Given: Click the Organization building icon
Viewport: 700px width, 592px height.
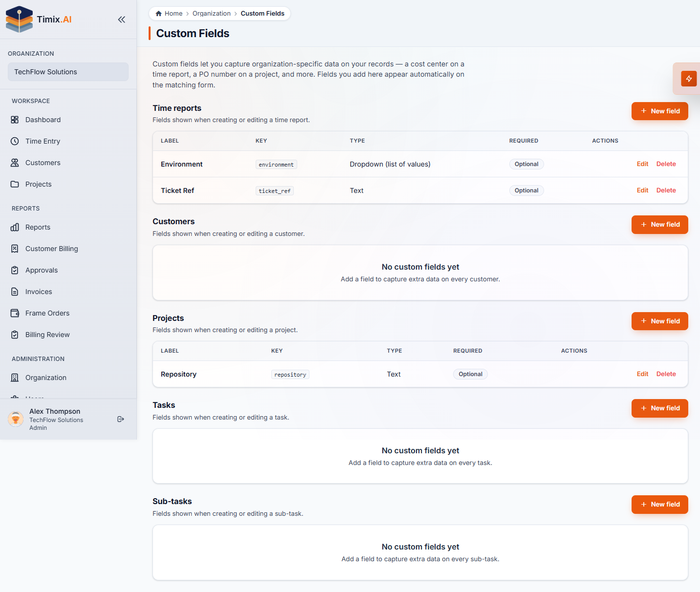Looking at the screenshot, I should point(15,378).
